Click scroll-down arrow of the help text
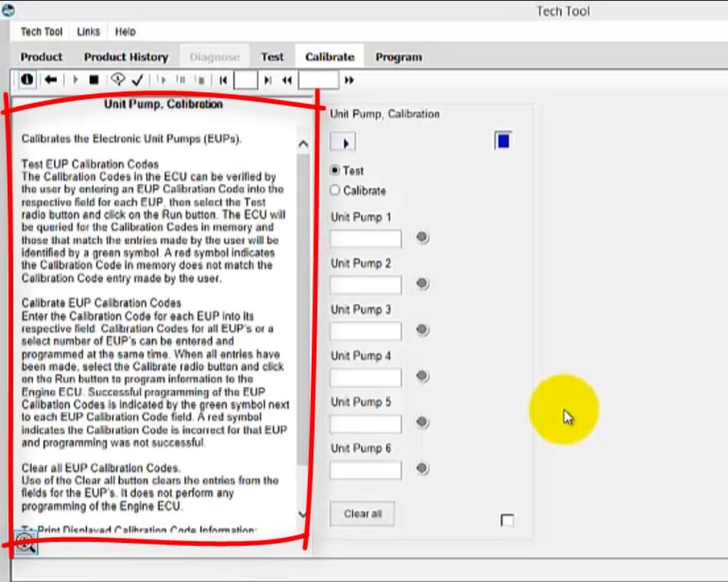Viewport: 728px width, 582px height. [303, 514]
